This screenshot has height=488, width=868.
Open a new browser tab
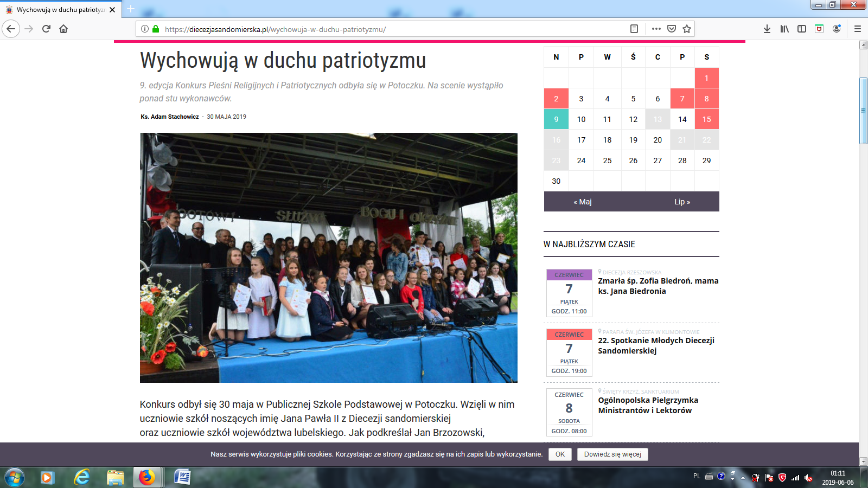pyautogui.click(x=131, y=9)
